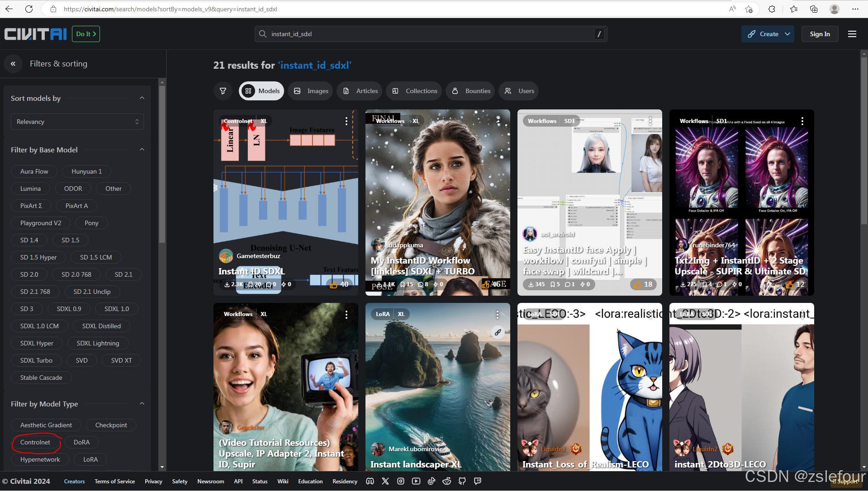Open Discord icon in footer

pos(370,481)
